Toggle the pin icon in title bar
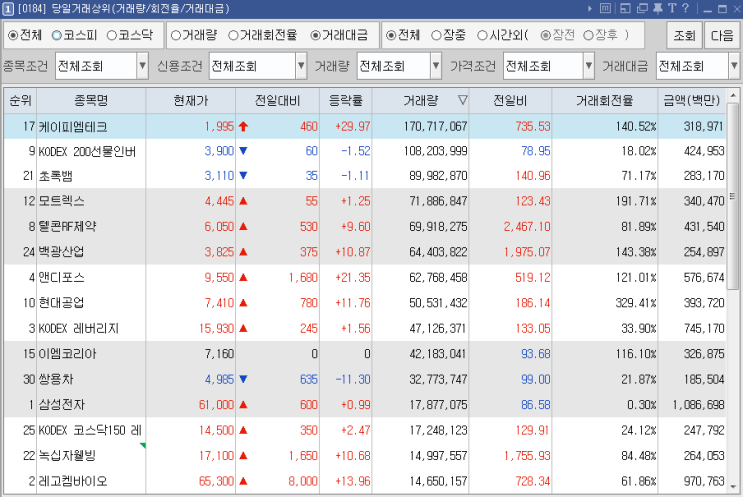 pos(658,8)
